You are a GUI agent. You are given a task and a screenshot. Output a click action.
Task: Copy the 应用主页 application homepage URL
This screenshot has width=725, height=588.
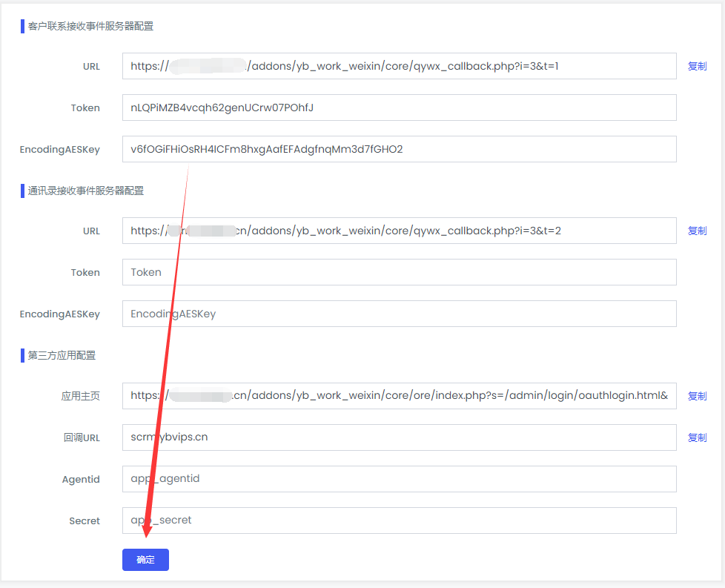pyautogui.click(x=697, y=396)
